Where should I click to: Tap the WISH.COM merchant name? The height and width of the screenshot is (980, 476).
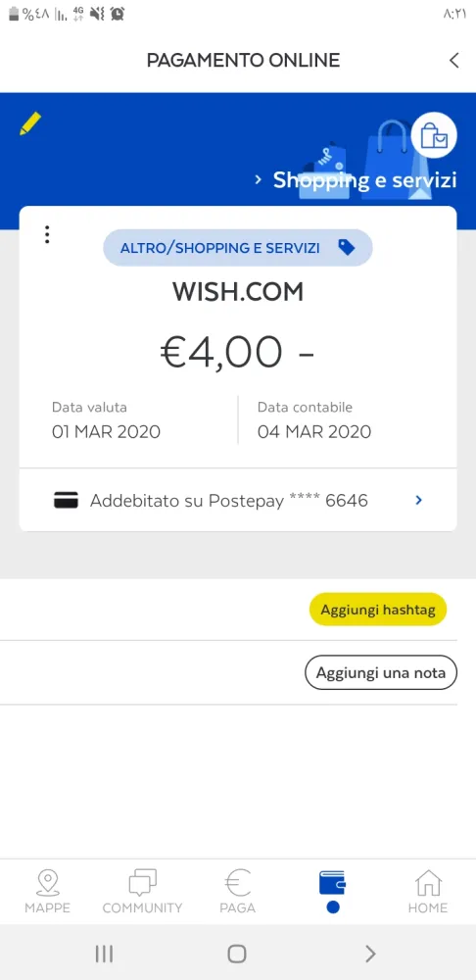(x=238, y=292)
